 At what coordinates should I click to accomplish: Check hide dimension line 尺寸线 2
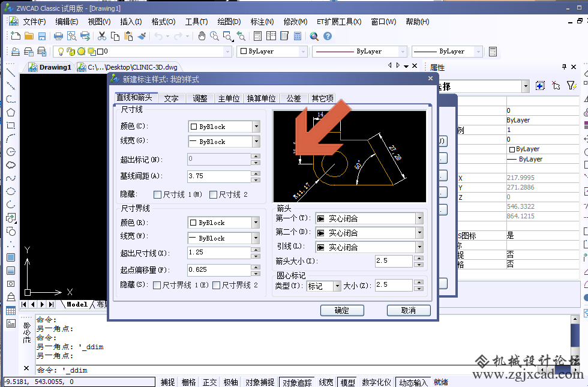[x=214, y=194]
